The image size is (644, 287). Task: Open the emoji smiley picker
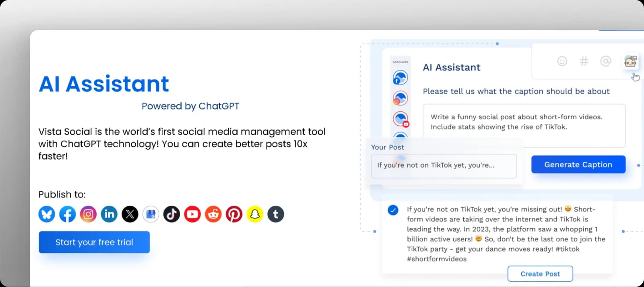[x=562, y=61]
